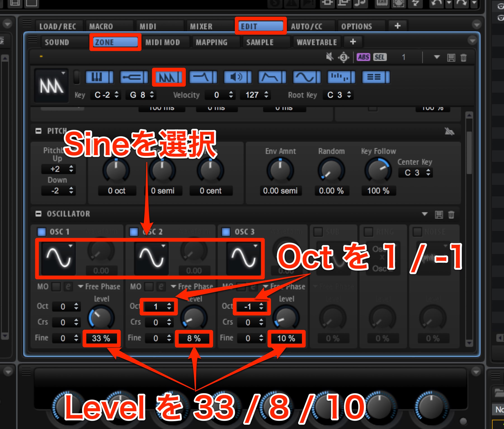Open the WAVETABLE sub-tab
This screenshot has width=504, height=429.
coord(317,42)
